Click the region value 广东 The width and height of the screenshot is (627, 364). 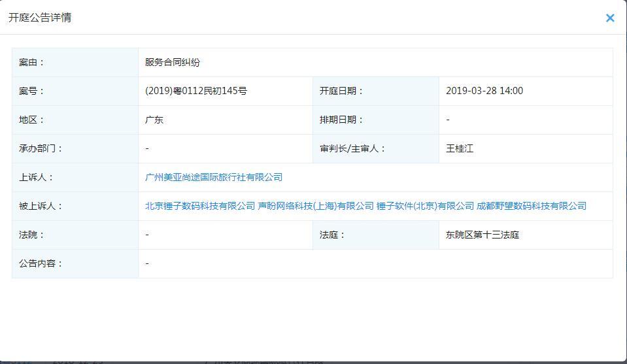coord(154,120)
